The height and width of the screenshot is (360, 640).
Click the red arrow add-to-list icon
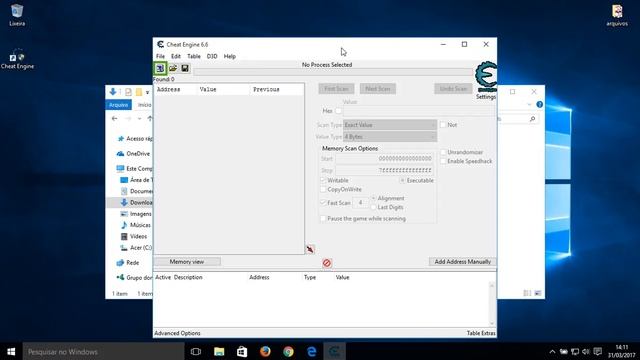click(x=310, y=249)
